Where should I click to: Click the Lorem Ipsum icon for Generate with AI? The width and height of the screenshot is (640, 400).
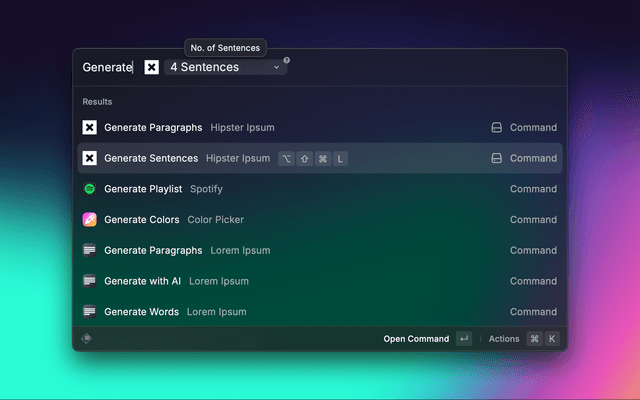(x=89, y=281)
